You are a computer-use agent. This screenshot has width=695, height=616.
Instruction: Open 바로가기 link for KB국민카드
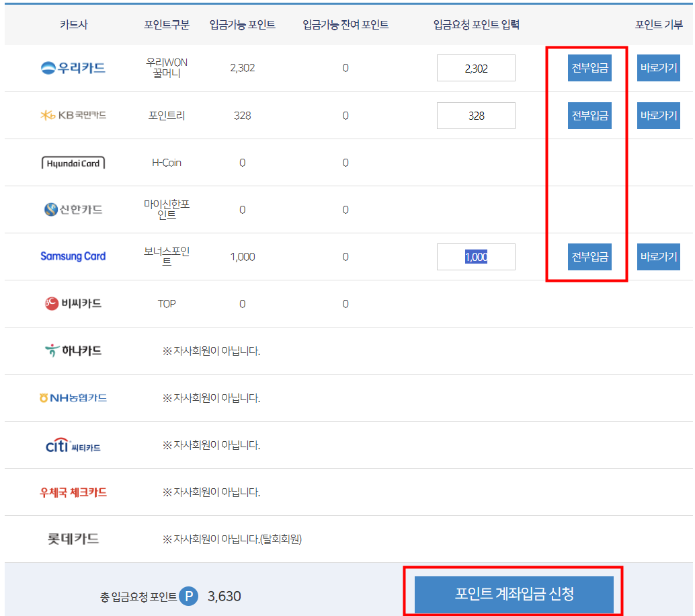[658, 115]
